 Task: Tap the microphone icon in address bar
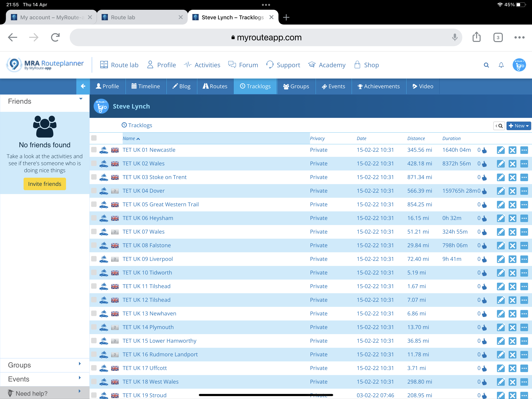[x=454, y=37]
